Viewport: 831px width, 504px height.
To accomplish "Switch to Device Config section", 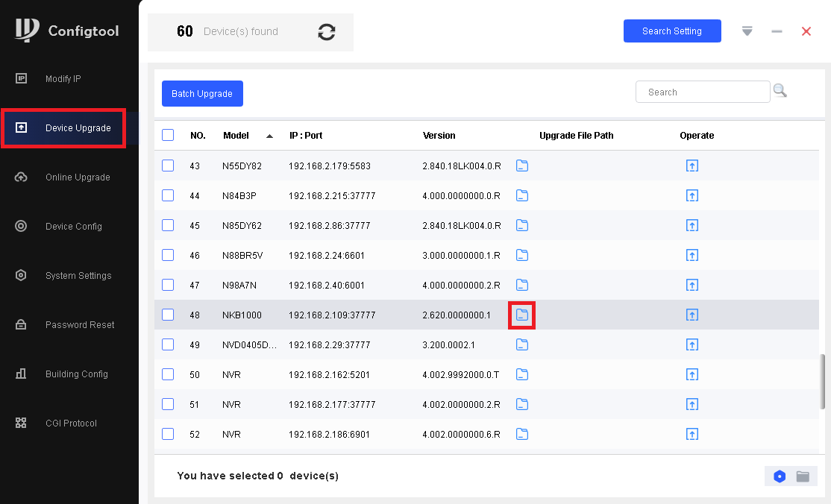I will pos(74,227).
